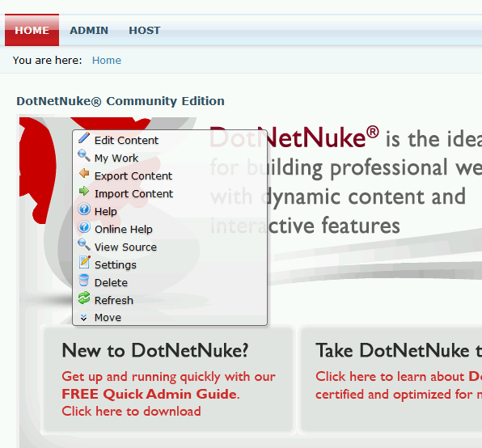Open Online Help menu entry
This screenshot has height=448, width=482.
point(124,230)
